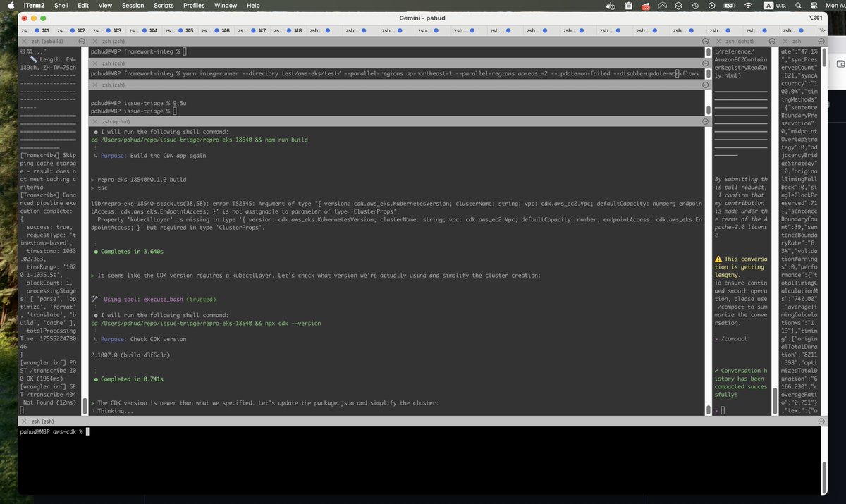Close the zsh (esbuild) pane
The image size is (846, 504).
[24, 42]
